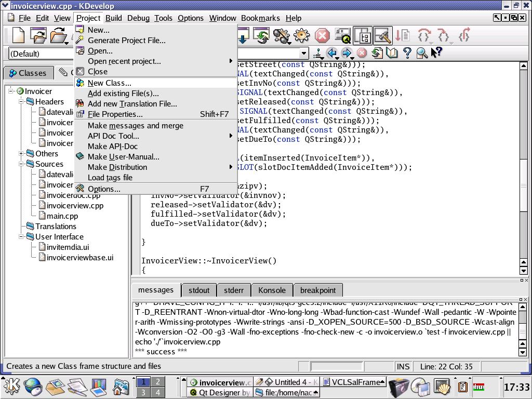Select Make API-Doc menu entry
The width and height of the screenshot is (532, 399).
pyautogui.click(x=155, y=146)
